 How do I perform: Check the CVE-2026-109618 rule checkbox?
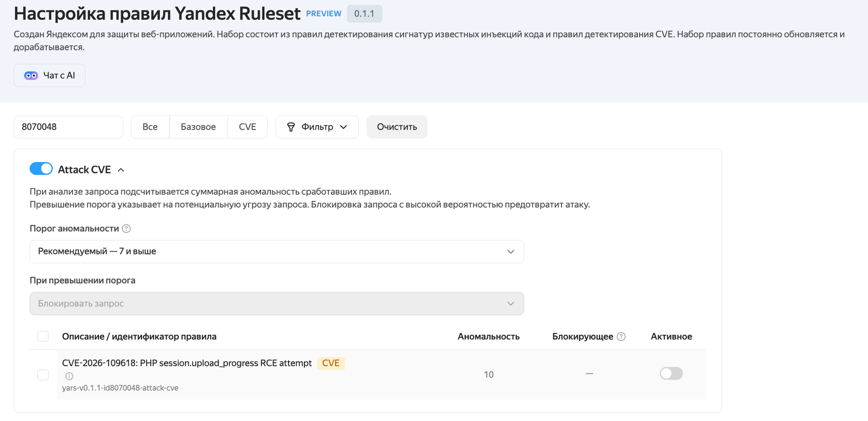43,375
